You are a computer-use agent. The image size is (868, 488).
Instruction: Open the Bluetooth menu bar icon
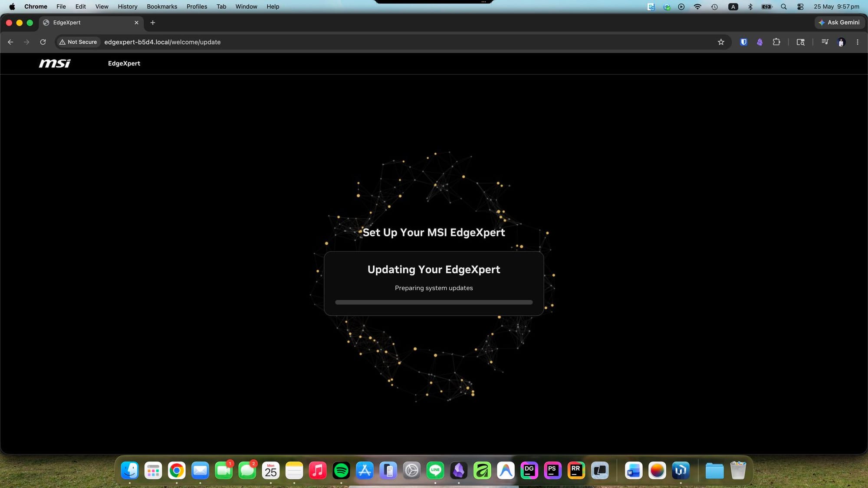(750, 7)
